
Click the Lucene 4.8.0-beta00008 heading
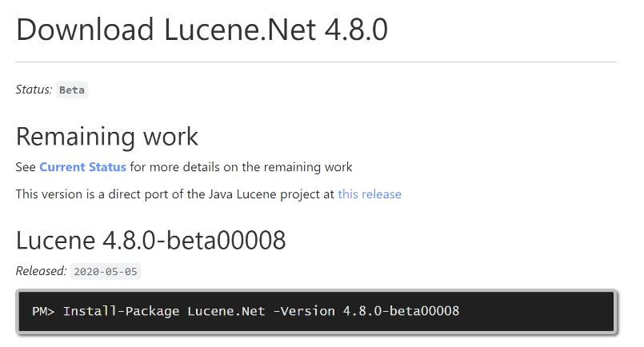pyautogui.click(x=150, y=240)
